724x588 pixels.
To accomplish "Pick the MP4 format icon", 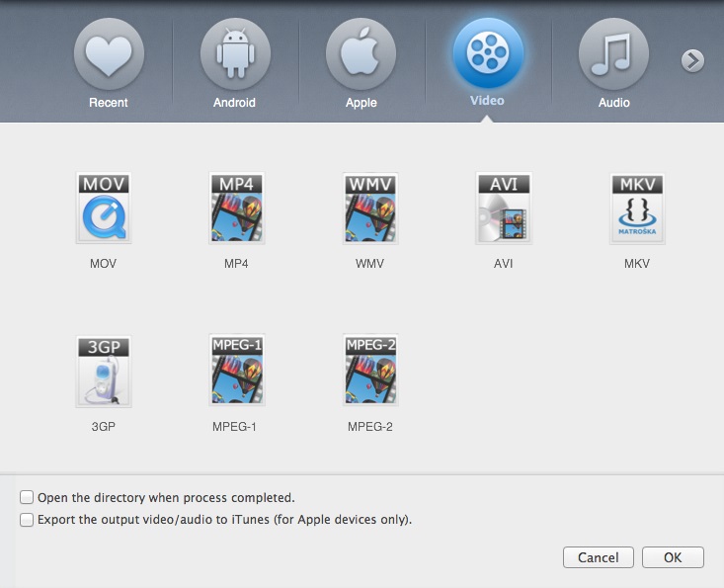I will pos(237,208).
